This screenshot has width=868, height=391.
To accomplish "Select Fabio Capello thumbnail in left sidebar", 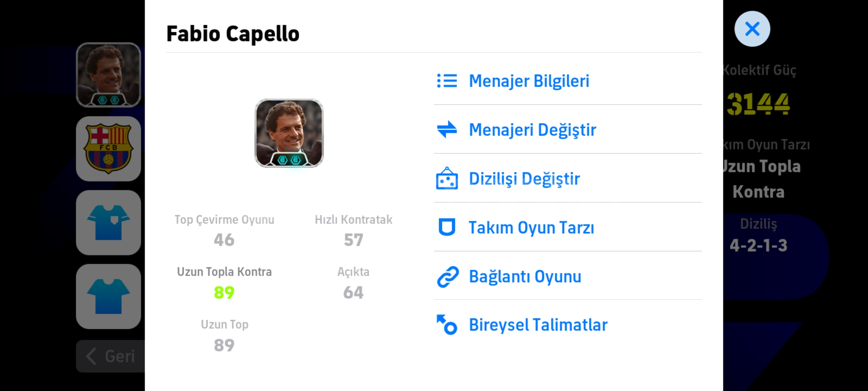I will pyautogui.click(x=109, y=75).
